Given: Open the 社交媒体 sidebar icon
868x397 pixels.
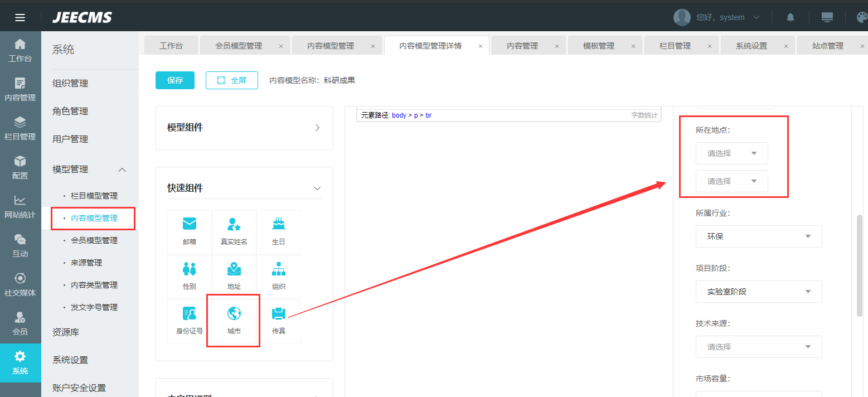Looking at the screenshot, I should click(x=20, y=284).
